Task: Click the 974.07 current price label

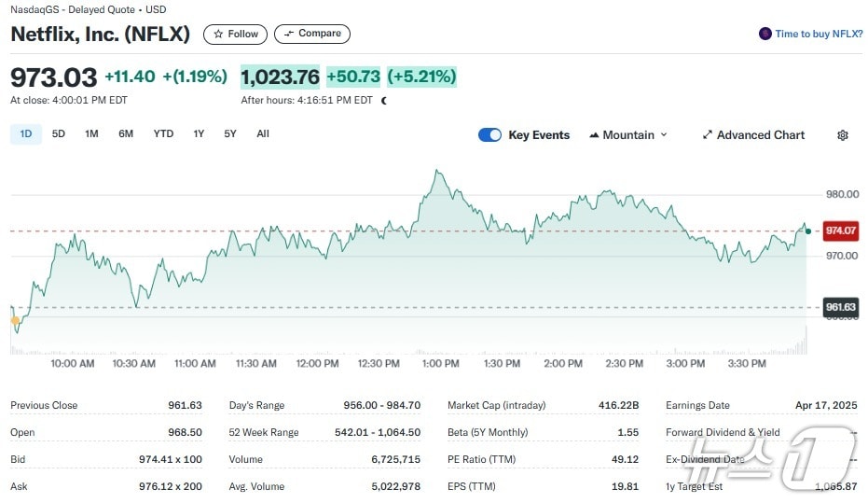Action: (840, 231)
